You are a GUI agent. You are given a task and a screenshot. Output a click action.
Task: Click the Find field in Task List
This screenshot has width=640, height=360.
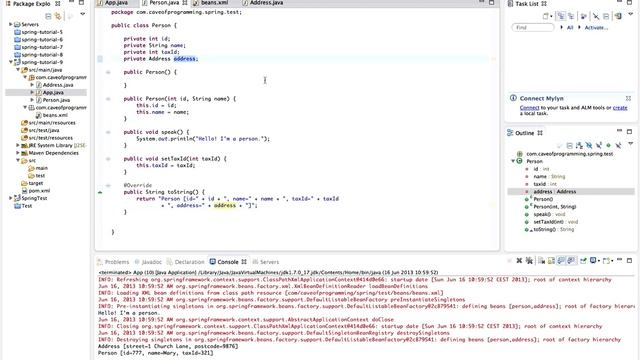tap(533, 27)
